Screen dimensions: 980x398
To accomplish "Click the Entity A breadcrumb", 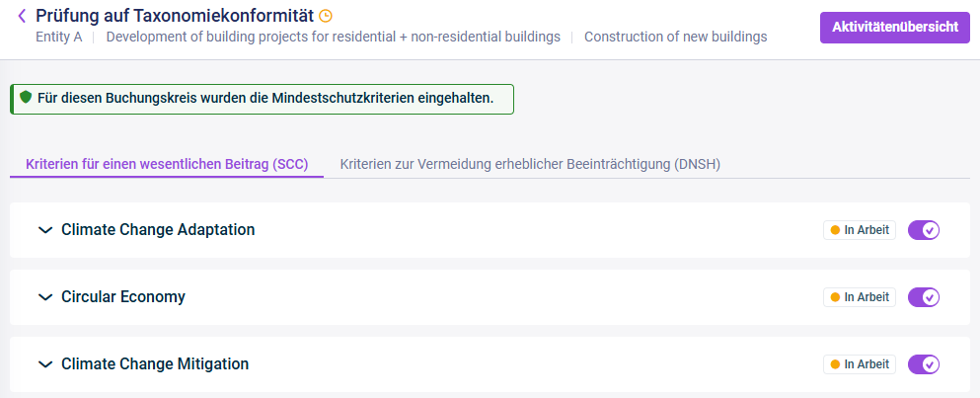I will click(x=59, y=37).
